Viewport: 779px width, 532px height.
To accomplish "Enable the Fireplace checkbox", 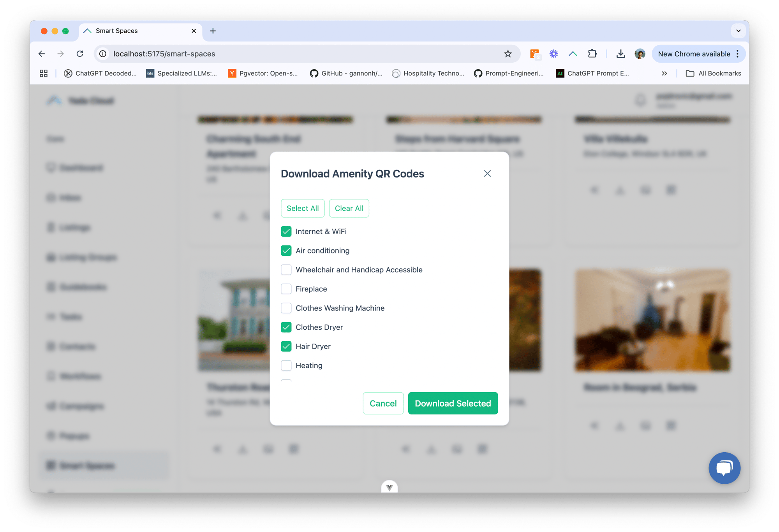I will tap(287, 289).
